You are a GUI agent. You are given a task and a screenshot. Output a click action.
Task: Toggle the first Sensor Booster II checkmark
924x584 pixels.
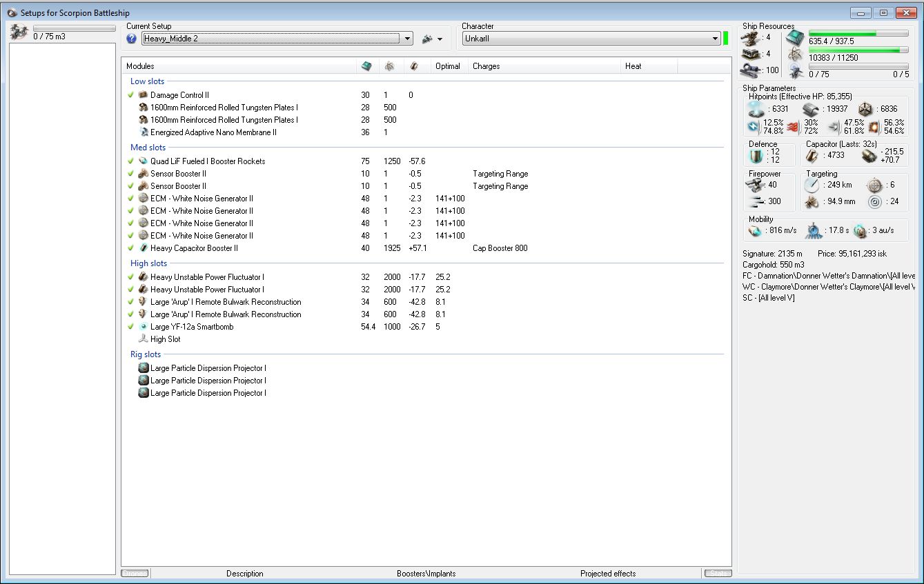pos(131,174)
